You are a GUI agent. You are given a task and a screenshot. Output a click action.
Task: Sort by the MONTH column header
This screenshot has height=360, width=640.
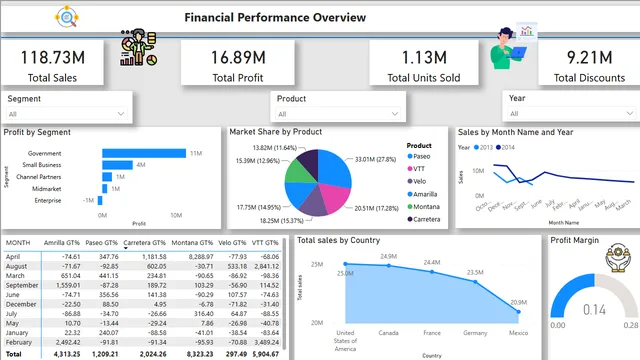(x=18, y=242)
